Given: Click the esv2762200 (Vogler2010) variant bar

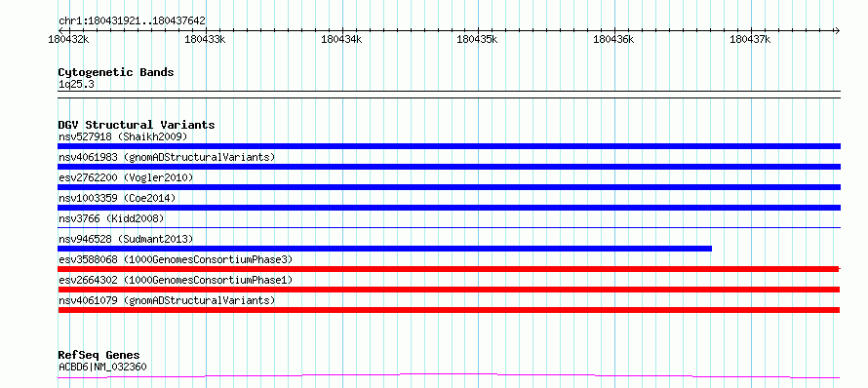Looking at the screenshot, I should (x=449, y=187).
